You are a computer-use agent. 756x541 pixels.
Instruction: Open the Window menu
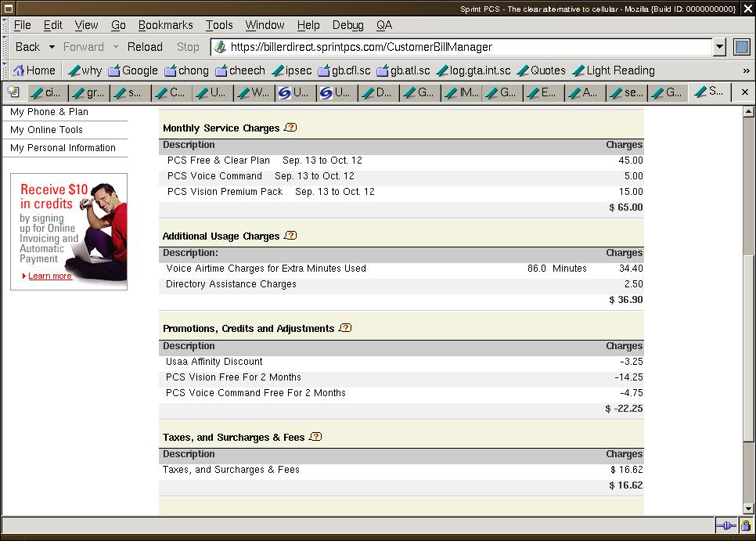tap(265, 25)
